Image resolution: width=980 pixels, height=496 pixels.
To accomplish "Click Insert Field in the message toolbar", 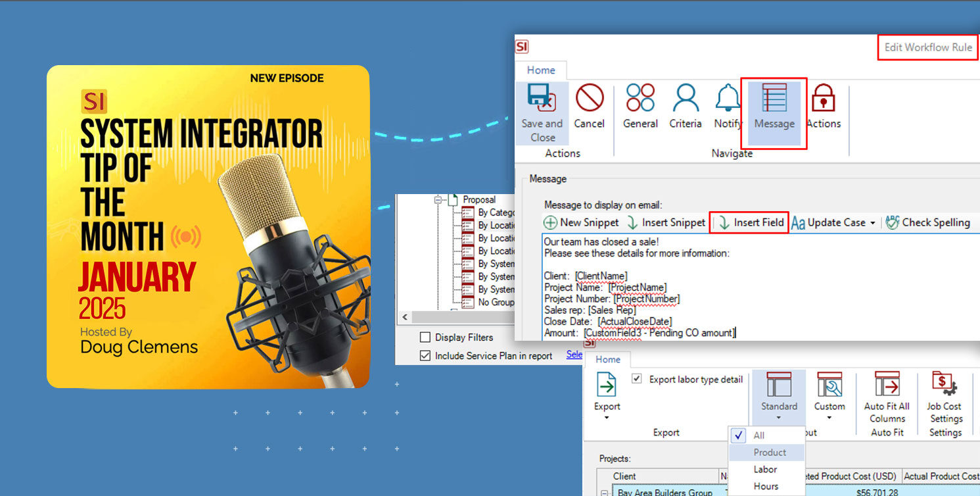I will point(750,222).
